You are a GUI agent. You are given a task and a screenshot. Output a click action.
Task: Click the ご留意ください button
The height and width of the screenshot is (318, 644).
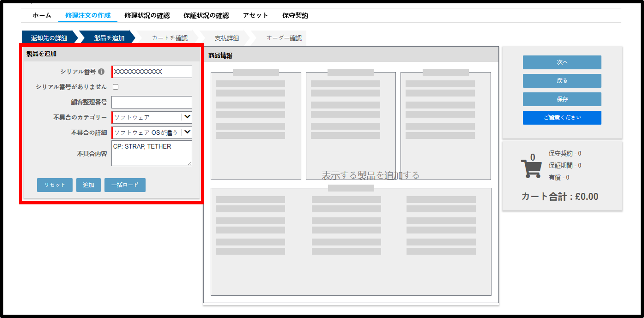coord(562,118)
